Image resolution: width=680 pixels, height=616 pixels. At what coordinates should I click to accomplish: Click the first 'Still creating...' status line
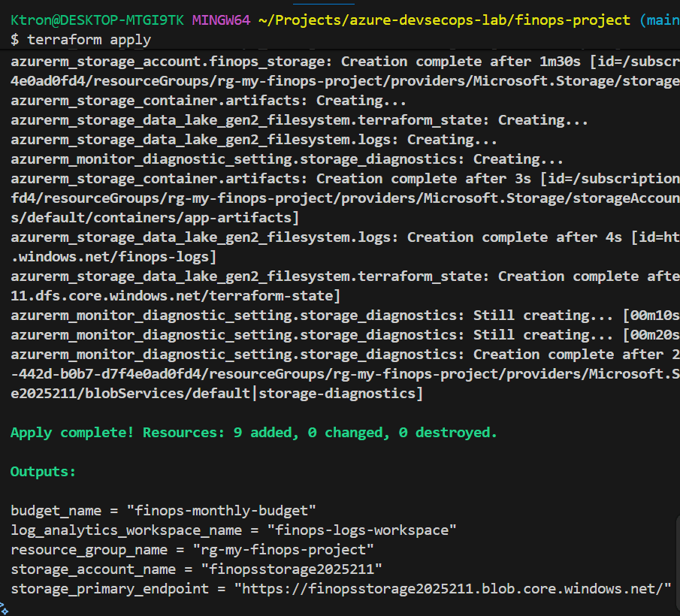337,316
